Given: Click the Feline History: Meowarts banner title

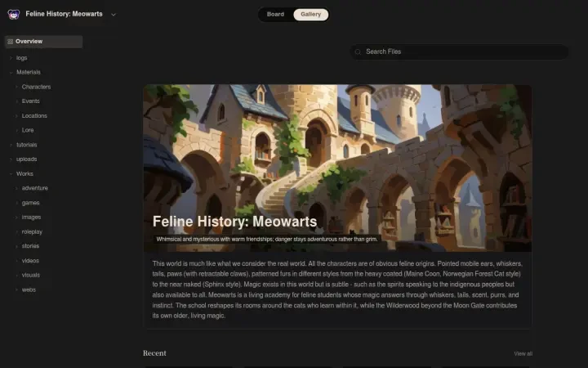Looking at the screenshot, I should coord(234,222).
